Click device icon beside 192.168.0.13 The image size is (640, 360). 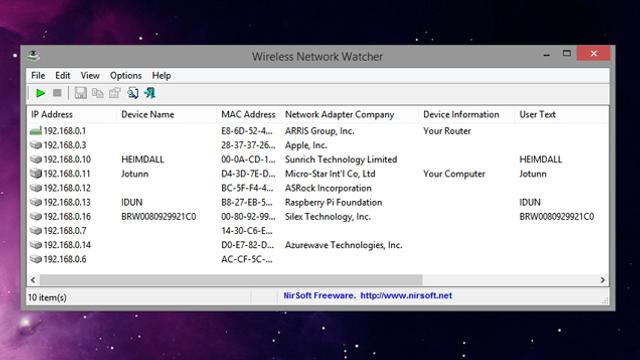[x=36, y=202]
